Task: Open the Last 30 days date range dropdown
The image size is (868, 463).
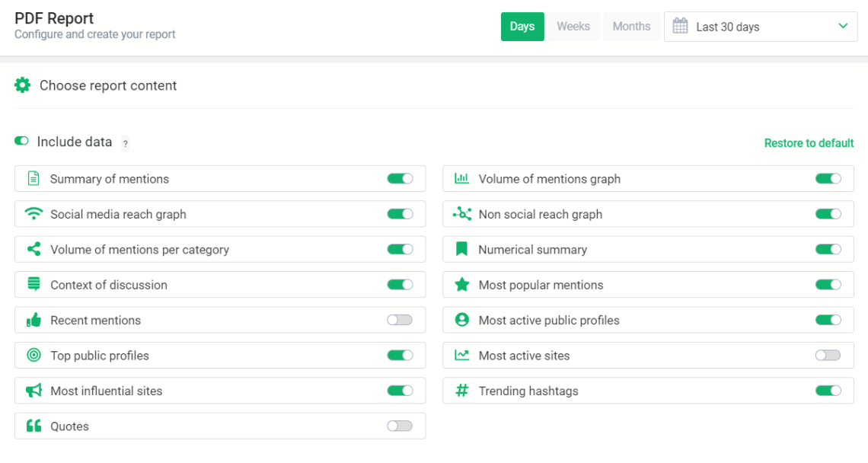Action: [761, 27]
